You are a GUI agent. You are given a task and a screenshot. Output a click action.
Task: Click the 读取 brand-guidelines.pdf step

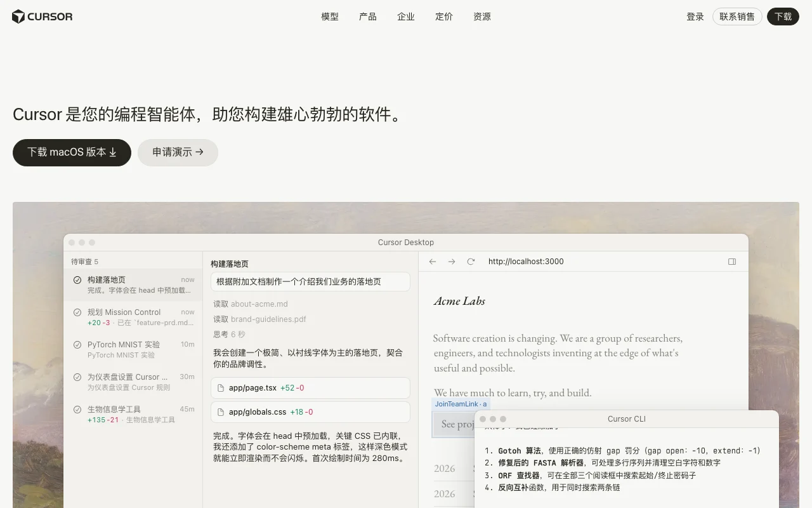(259, 319)
